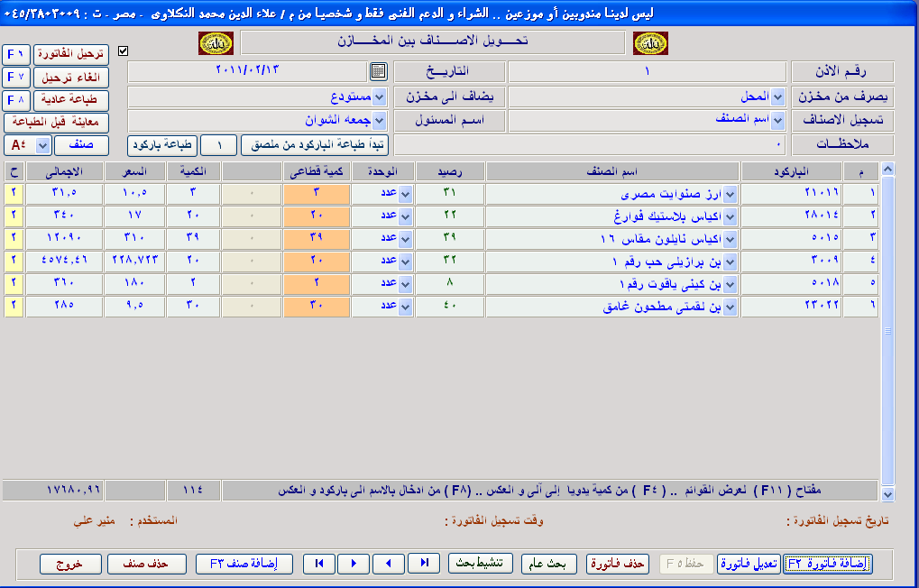Click the grid's vertical scrollbar down arrow
This screenshot has width=919, height=588.
(887, 493)
